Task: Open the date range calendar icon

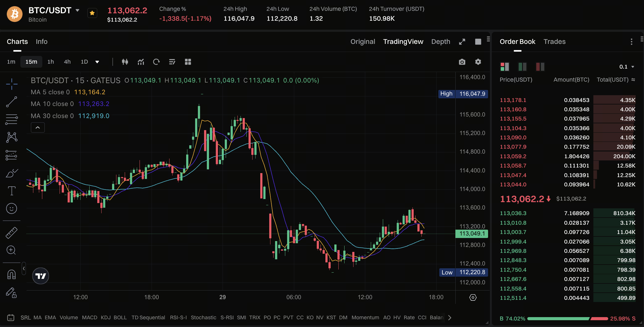Action: 11,317
